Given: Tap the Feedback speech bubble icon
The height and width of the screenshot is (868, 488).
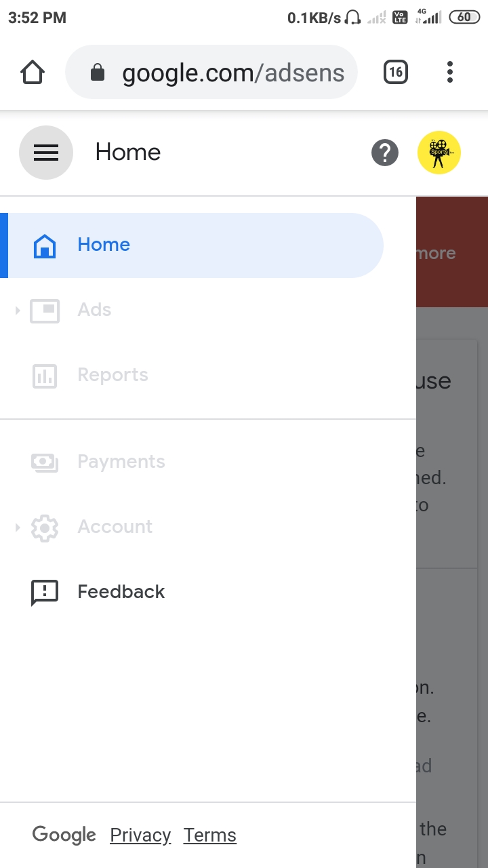Looking at the screenshot, I should coord(45,593).
